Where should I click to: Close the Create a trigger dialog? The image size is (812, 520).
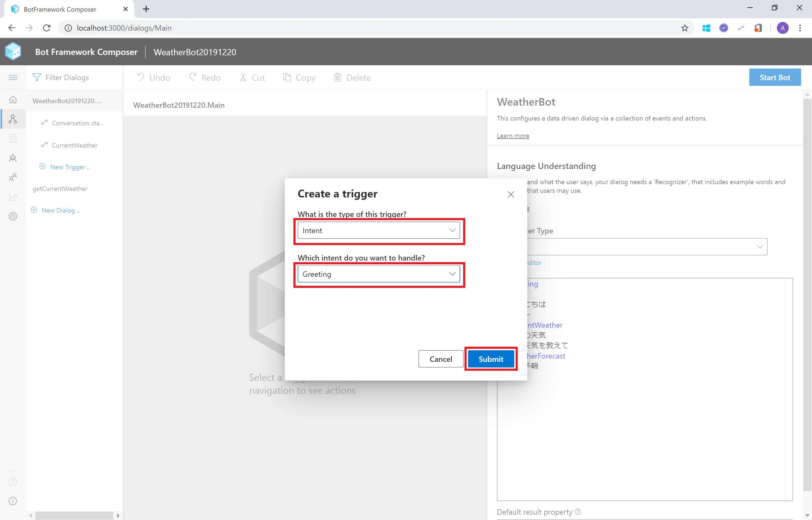[x=511, y=194]
